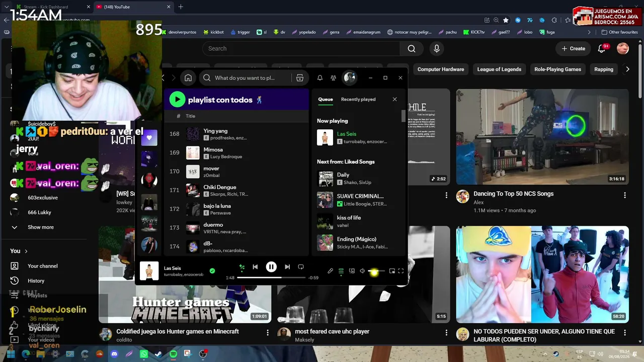Open Las Seis album cover in player bar
The image size is (644, 362).
149,271
